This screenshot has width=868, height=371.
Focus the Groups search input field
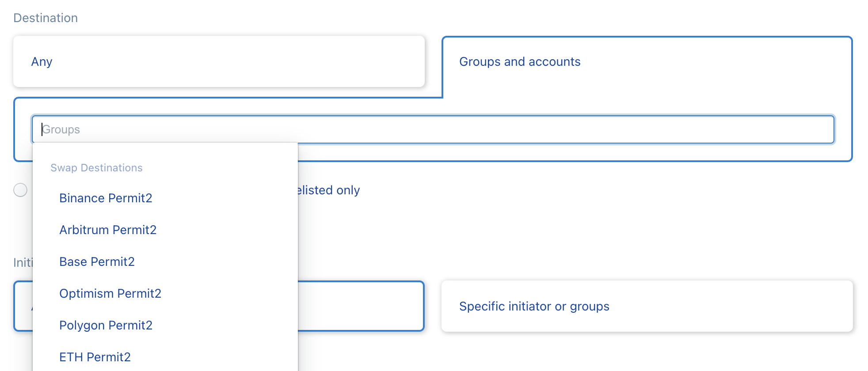point(433,129)
